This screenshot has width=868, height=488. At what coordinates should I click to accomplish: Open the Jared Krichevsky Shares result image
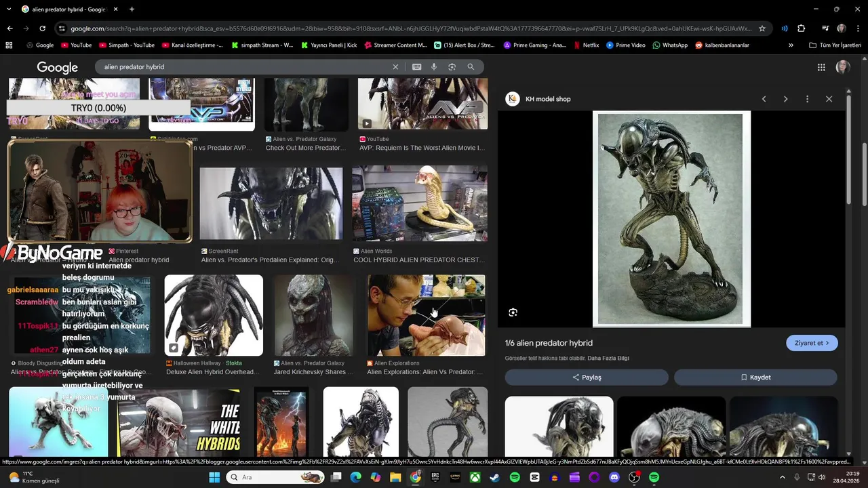pyautogui.click(x=314, y=315)
